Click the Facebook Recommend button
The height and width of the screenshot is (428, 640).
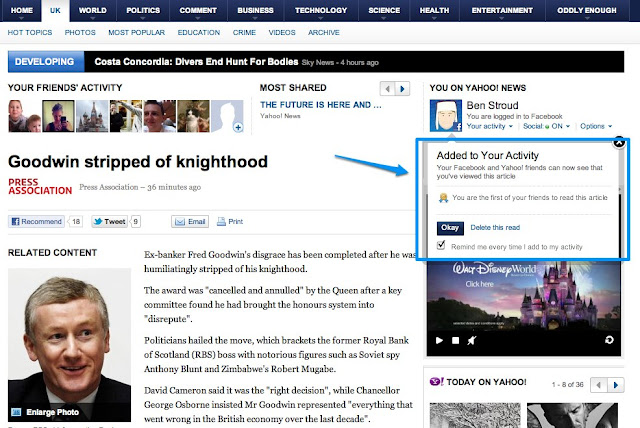pos(36,222)
